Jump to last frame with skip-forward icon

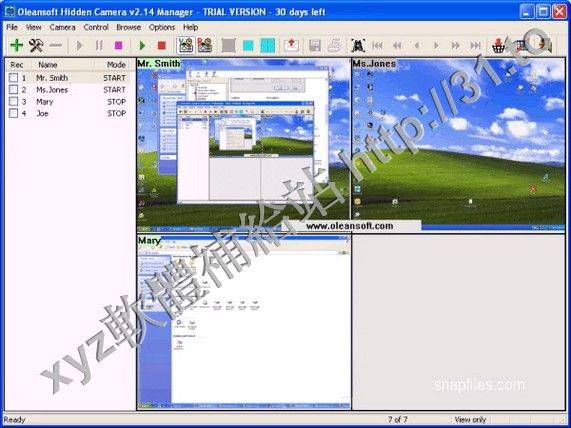pyautogui.click(x=475, y=46)
